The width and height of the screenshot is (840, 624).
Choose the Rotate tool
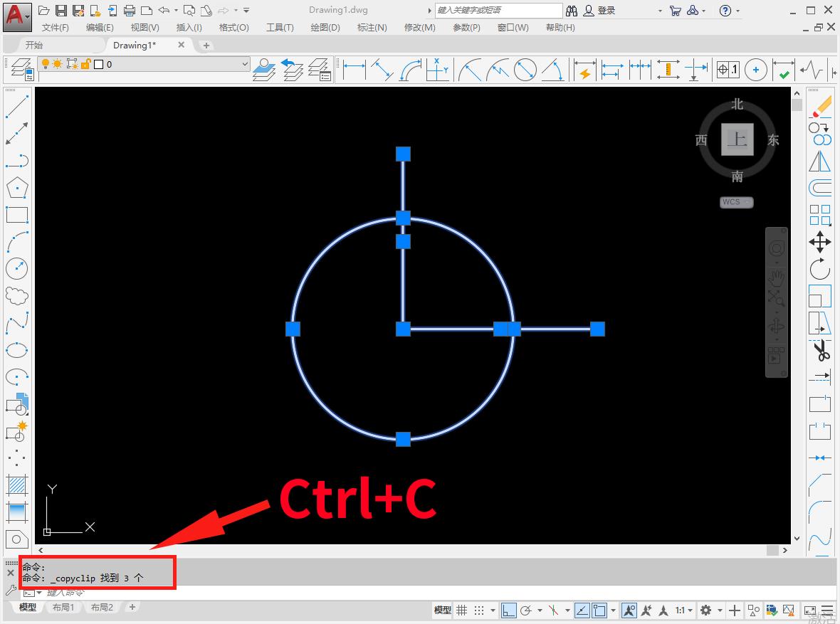[820, 269]
